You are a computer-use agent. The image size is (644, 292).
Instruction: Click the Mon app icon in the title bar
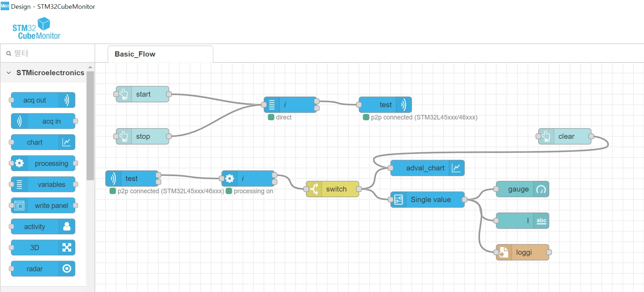[x=5, y=6]
